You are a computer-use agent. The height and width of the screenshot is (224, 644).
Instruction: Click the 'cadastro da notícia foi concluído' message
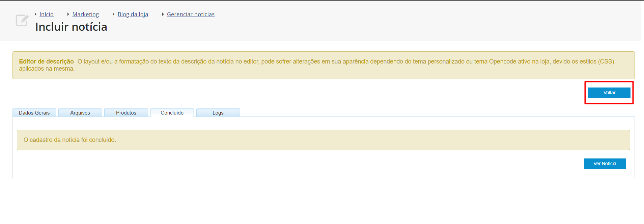[x=70, y=140]
